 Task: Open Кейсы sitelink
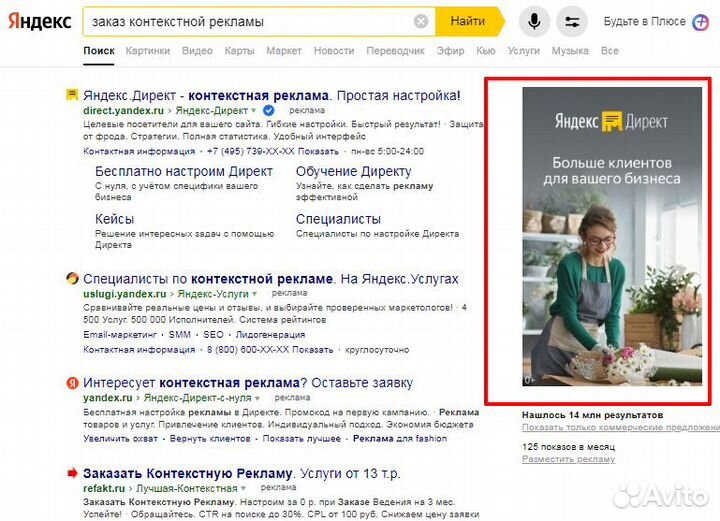[x=114, y=219]
